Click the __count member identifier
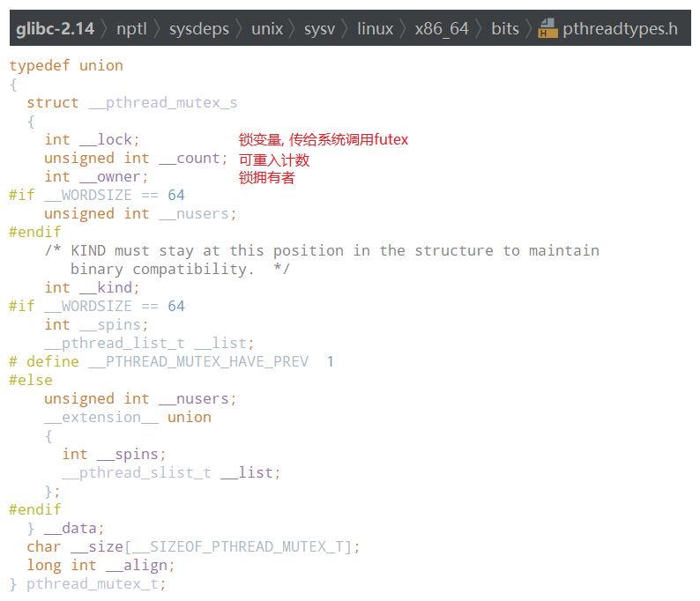 (x=190, y=159)
